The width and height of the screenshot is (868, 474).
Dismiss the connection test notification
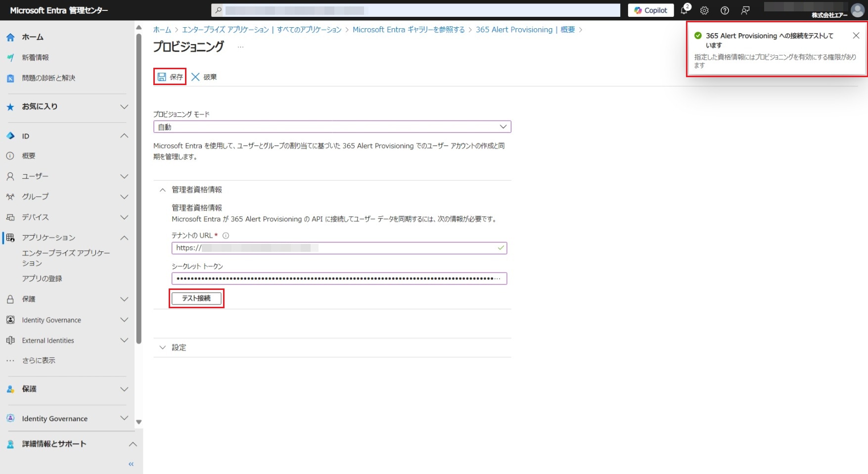[856, 36]
